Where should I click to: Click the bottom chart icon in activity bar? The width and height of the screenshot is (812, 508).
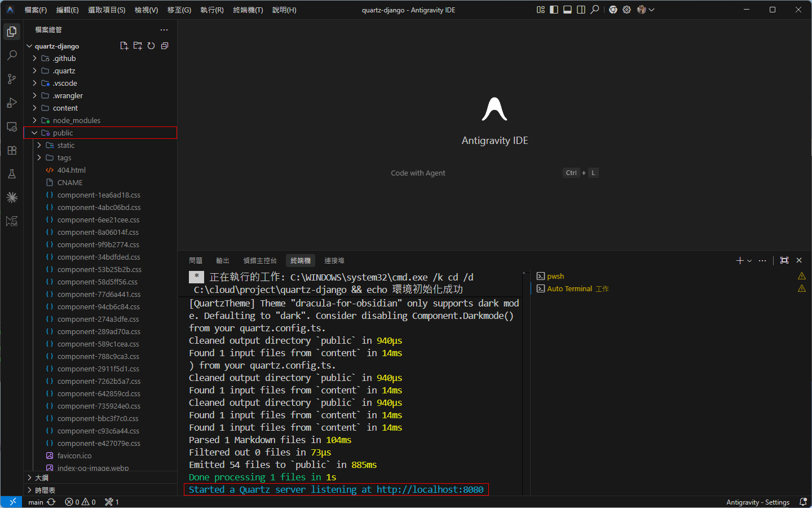coord(12,221)
